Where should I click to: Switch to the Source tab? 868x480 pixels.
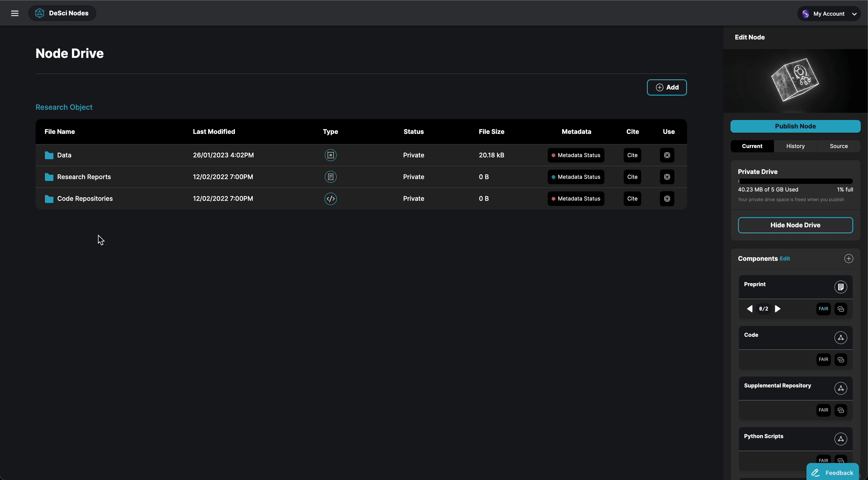pyautogui.click(x=838, y=146)
